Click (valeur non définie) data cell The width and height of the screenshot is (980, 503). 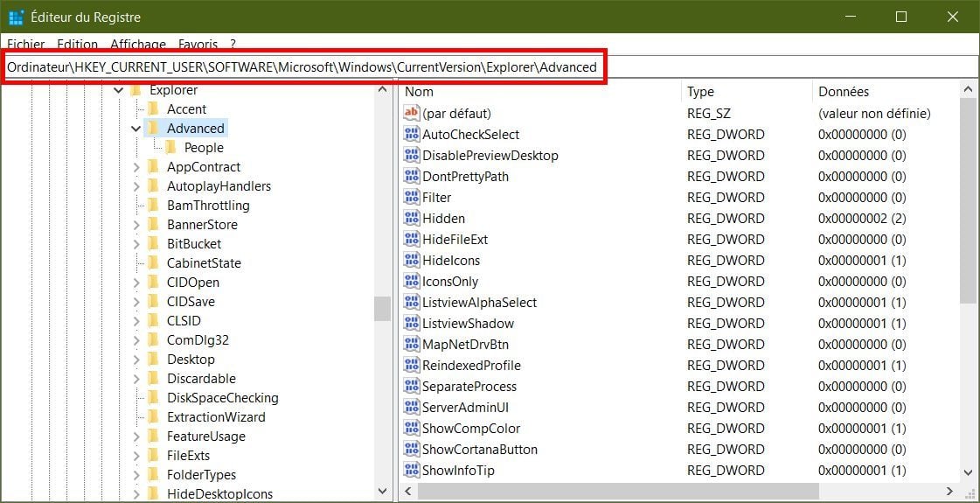(874, 113)
